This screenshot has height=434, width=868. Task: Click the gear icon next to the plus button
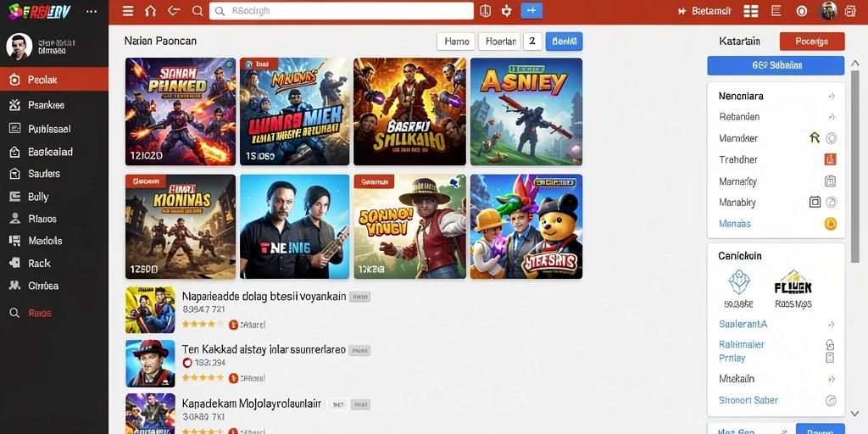[x=507, y=11]
